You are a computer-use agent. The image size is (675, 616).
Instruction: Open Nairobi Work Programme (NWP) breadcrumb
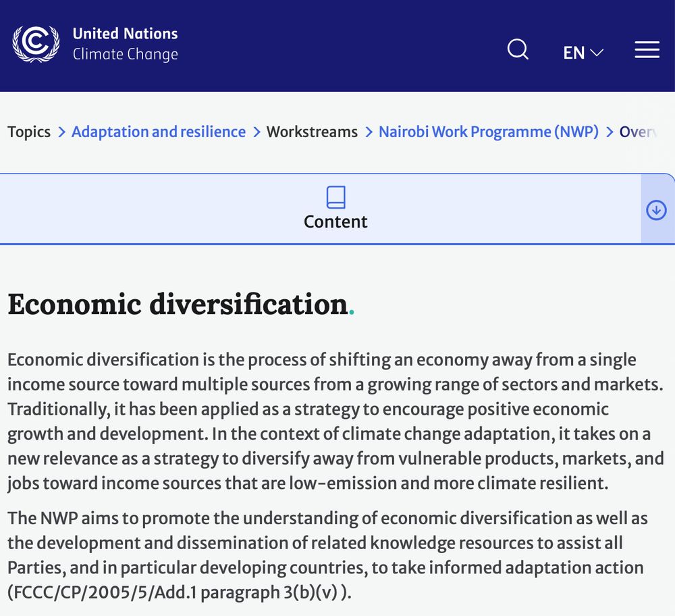489,132
